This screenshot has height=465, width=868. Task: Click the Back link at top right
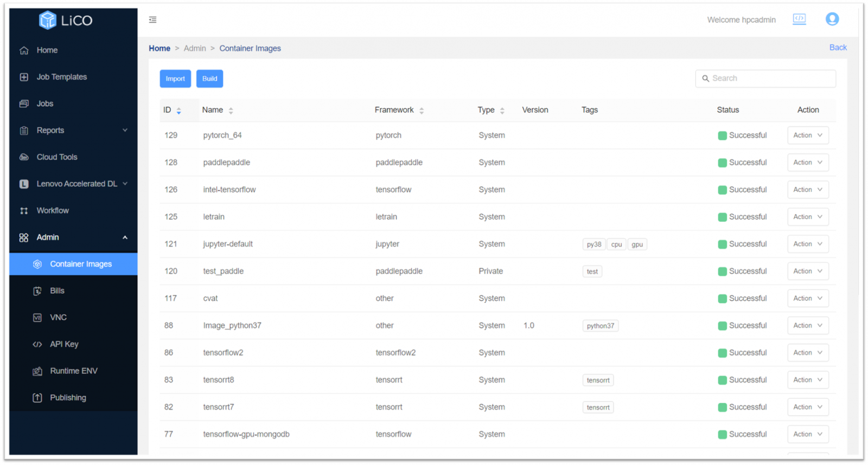click(838, 48)
